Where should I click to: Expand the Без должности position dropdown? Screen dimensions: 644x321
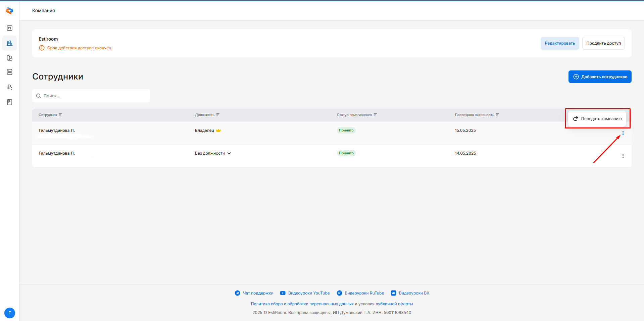pyautogui.click(x=229, y=153)
